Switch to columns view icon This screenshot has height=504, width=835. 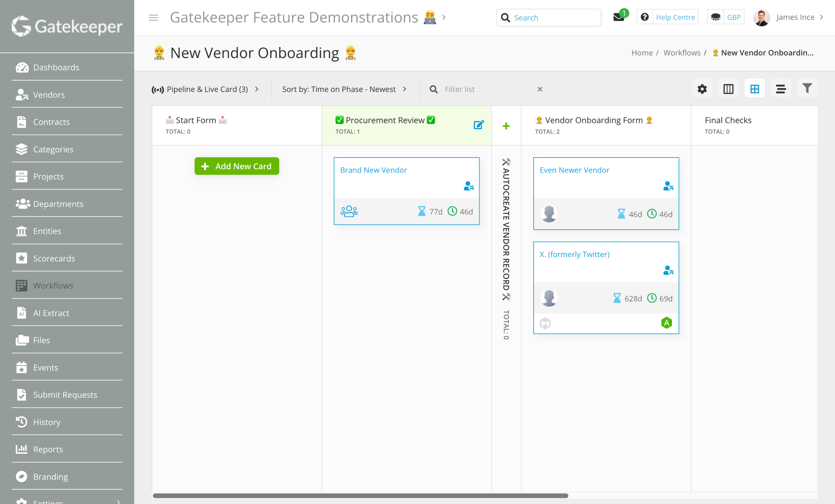[728, 89]
